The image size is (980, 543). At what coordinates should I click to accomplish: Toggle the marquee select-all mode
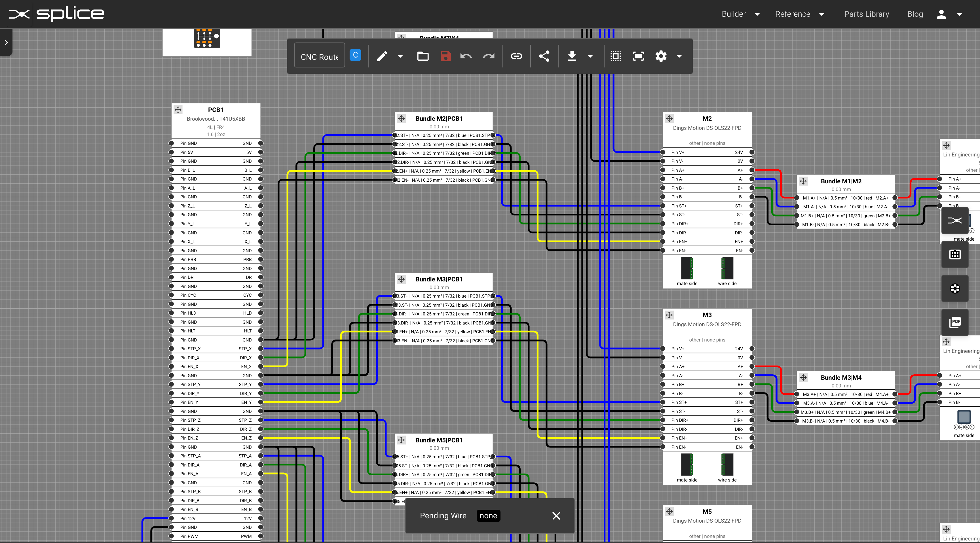click(616, 56)
